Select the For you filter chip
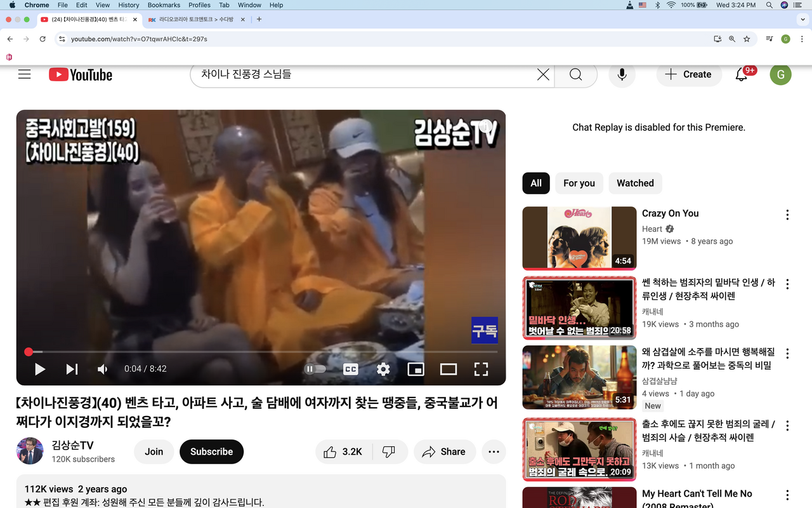Screen dimensions: 812x508 coord(579,183)
